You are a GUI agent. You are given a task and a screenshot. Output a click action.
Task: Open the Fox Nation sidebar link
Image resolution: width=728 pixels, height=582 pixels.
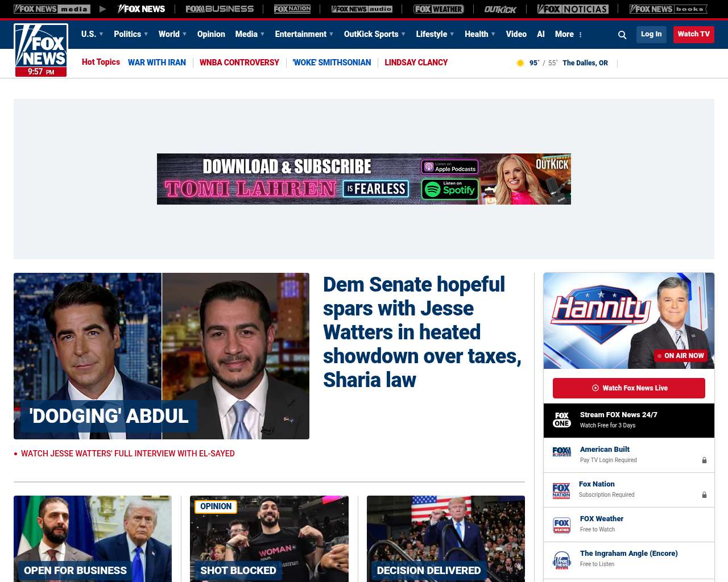(597, 484)
